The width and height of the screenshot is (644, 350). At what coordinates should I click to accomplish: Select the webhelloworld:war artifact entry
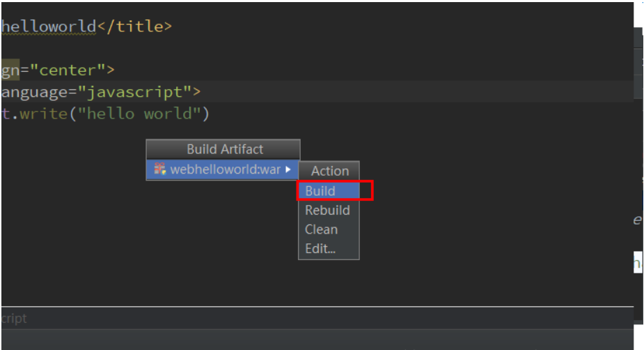pos(223,169)
